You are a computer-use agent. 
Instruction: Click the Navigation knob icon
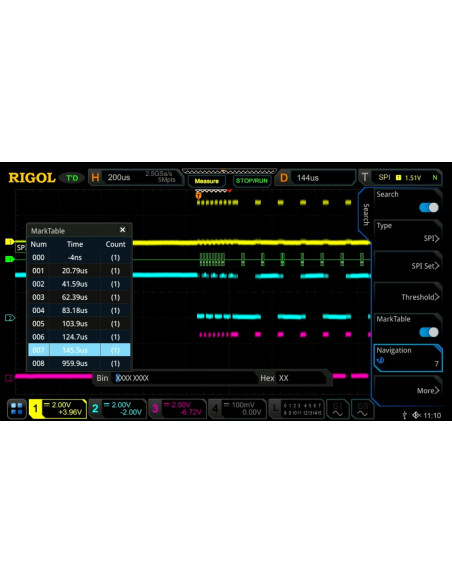click(x=380, y=361)
